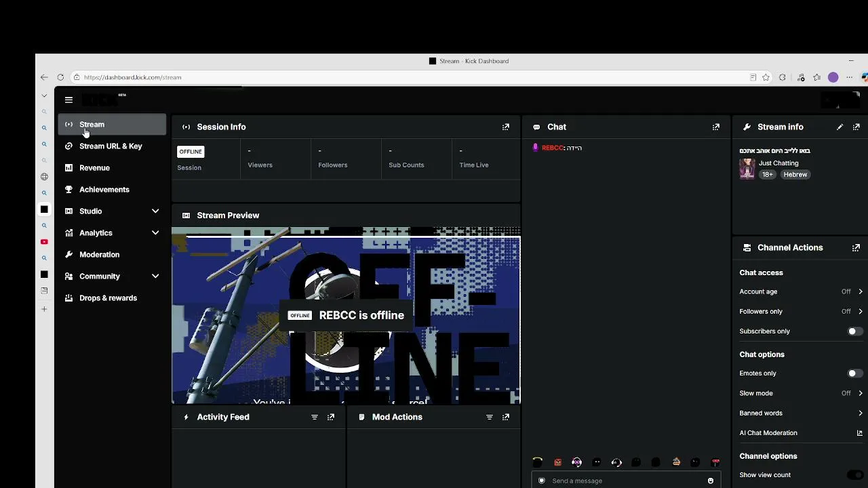Open Followers only setting

(x=801, y=312)
